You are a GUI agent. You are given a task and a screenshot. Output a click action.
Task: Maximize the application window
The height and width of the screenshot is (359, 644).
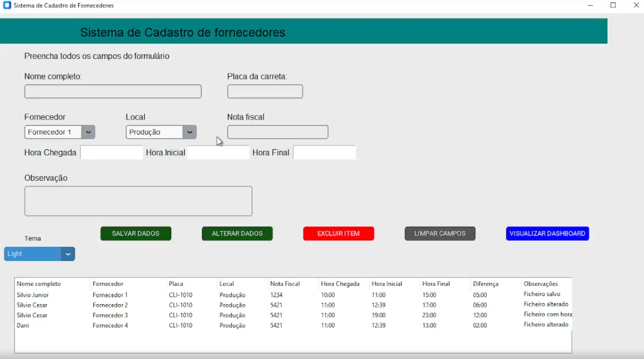click(x=613, y=6)
